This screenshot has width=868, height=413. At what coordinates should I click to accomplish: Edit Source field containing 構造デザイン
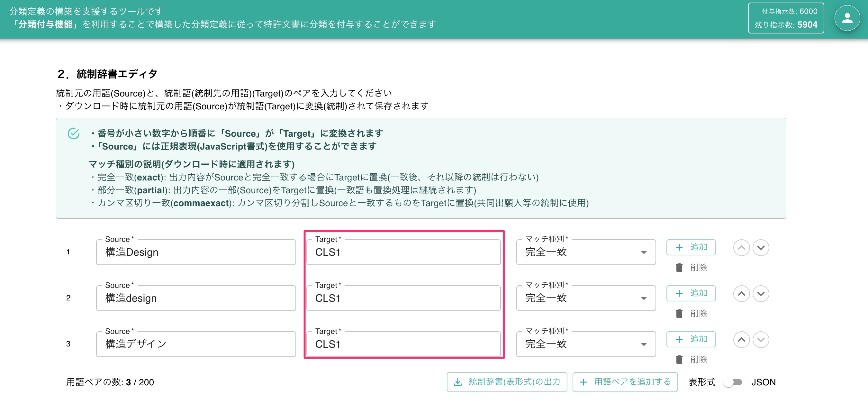pos(196,344)
